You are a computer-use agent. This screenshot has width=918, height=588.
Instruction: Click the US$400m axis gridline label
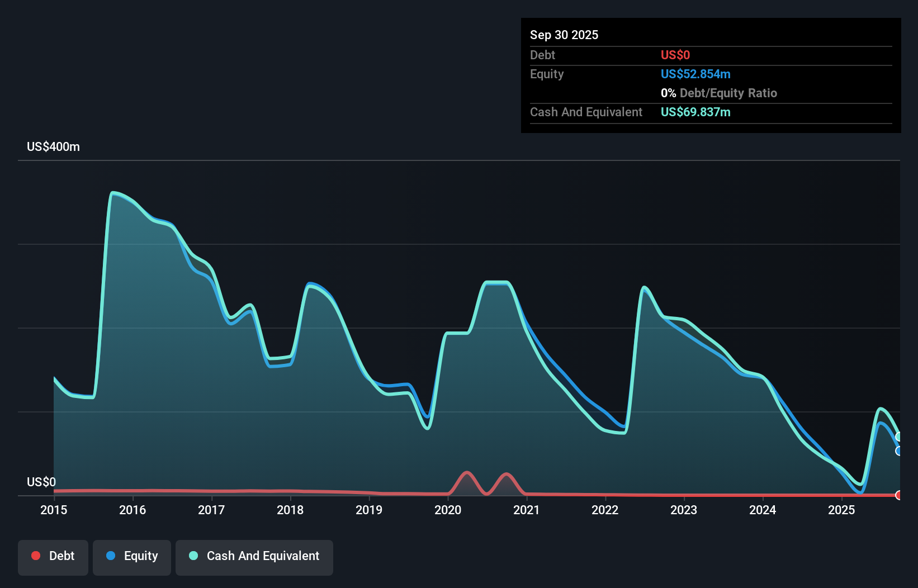53,146
